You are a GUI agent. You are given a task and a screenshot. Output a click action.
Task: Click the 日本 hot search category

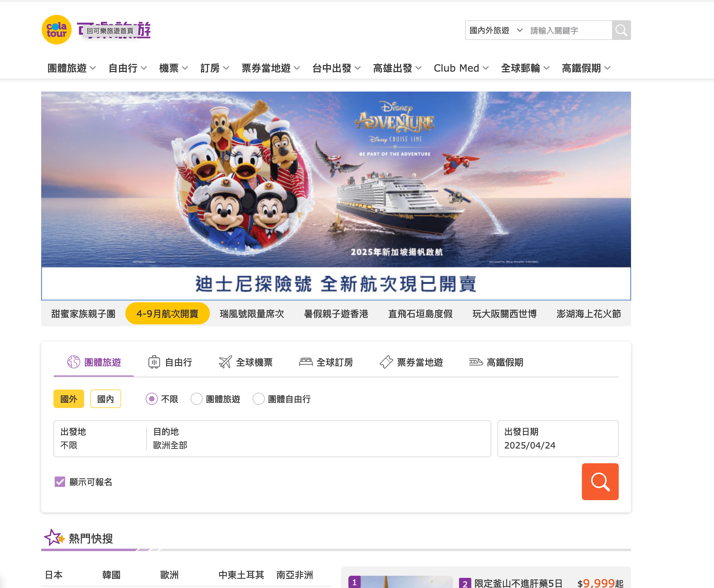[54, 574]
